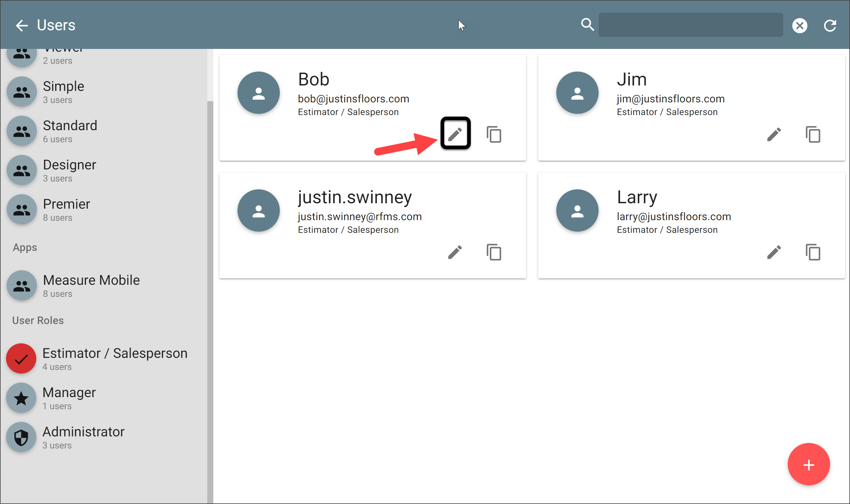The image size is (850, 504).
Task: Enable the Administrator role filter
Action: coord(21,438)
